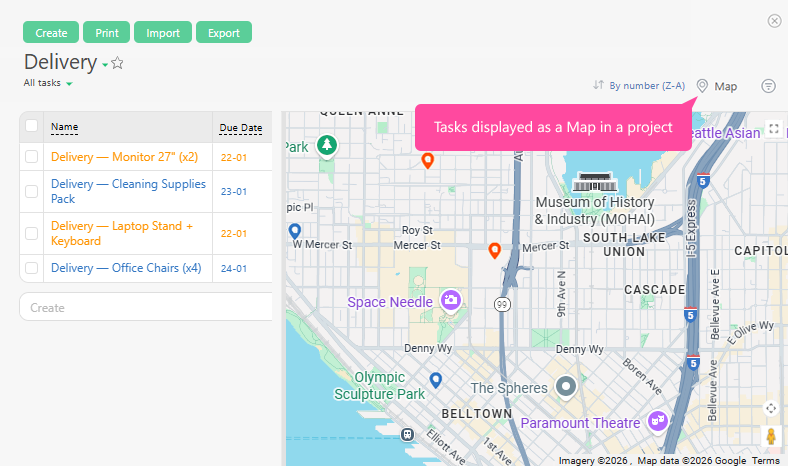Open Delivery — Cleaning Supplies Pack task
This screenshot has width=788, height=466.
128,191
